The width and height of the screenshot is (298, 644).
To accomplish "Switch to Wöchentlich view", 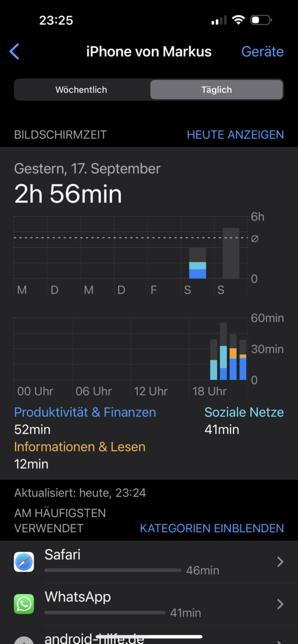I will [x=81, y=89].
